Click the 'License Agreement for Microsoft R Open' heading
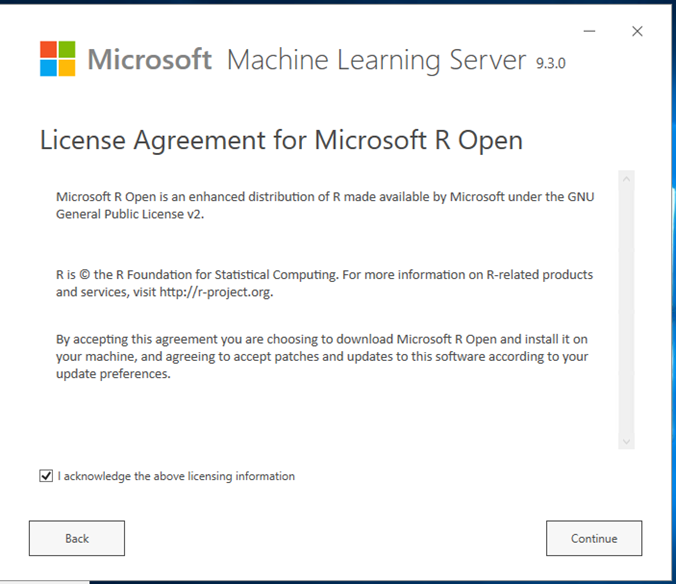This screenshot has width=676, height=584. tap(281, 140)
